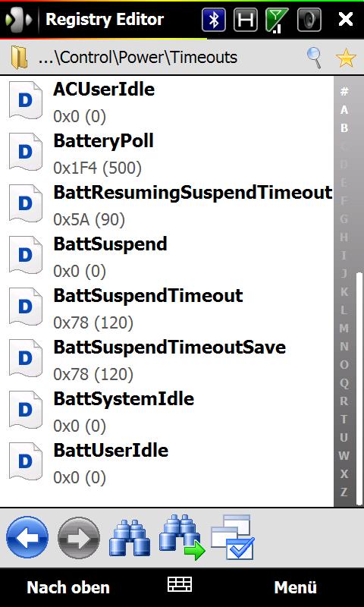The height and width of the screenshot is (607, 364).
Task: Open the windows checkmark selection icon
Action: point(233,537)
